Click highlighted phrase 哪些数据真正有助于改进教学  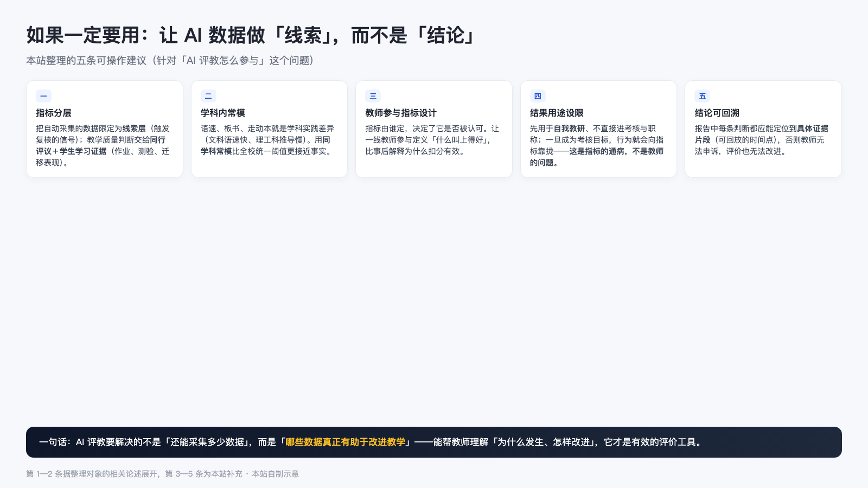tap(346, 442)
